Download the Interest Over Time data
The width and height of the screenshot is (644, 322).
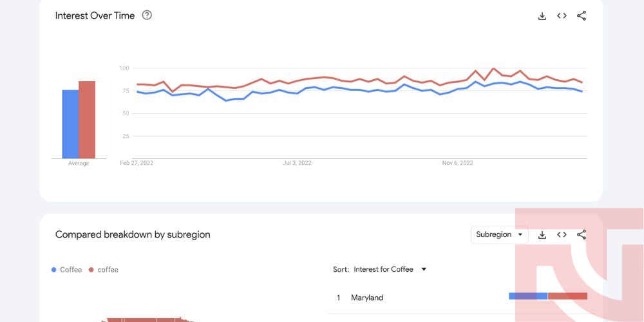(x=542, y=16)
